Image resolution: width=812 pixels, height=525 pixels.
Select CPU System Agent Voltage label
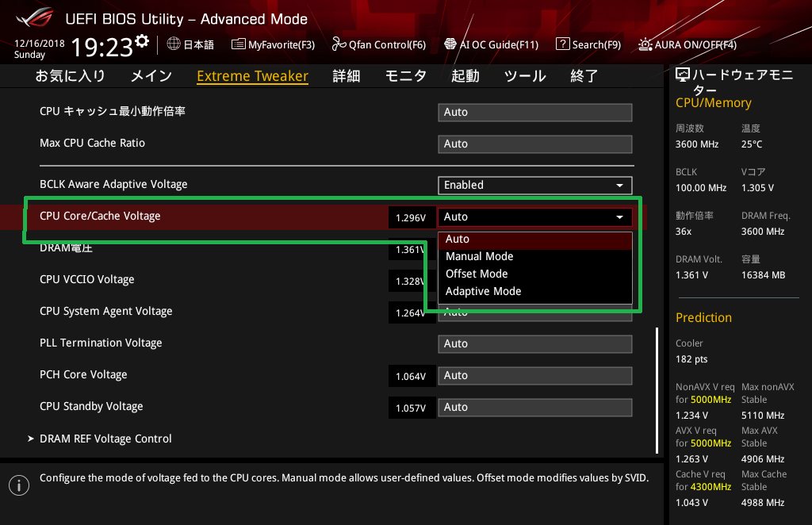click(x=106, y=311)
